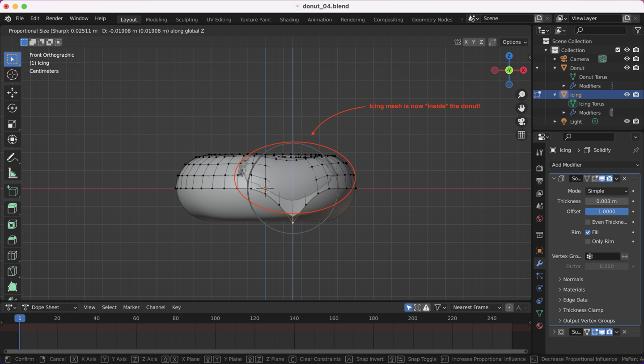644x364 pixels.
Task: Select the Annotate tool
Action: pos(12,157)
